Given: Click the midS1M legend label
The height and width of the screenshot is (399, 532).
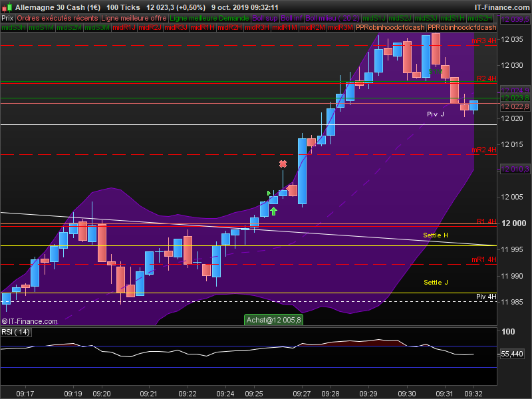Looking at the screenshot, I should [x=41, y=27].
